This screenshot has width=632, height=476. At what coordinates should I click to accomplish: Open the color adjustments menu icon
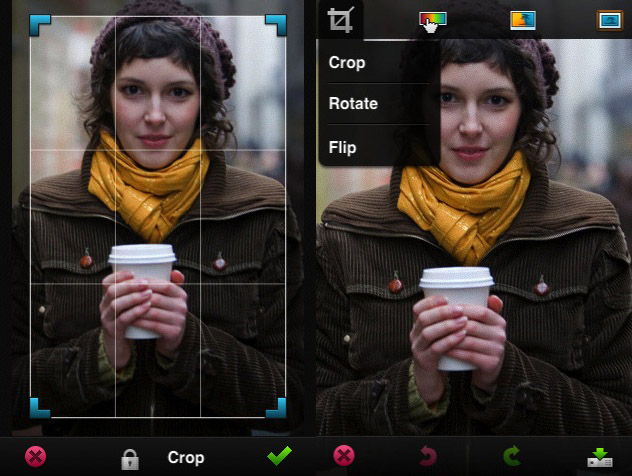[x=432, y=19]
